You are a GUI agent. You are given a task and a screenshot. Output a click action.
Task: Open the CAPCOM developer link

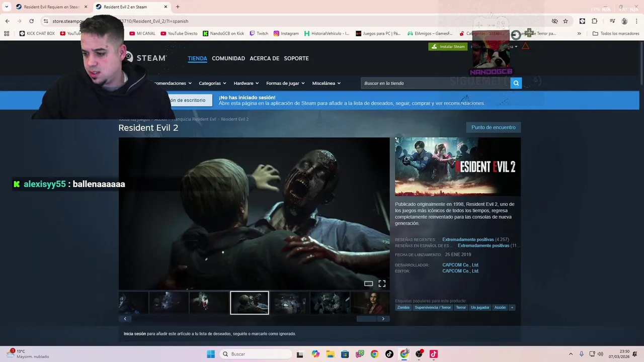[x=460, y=265]
